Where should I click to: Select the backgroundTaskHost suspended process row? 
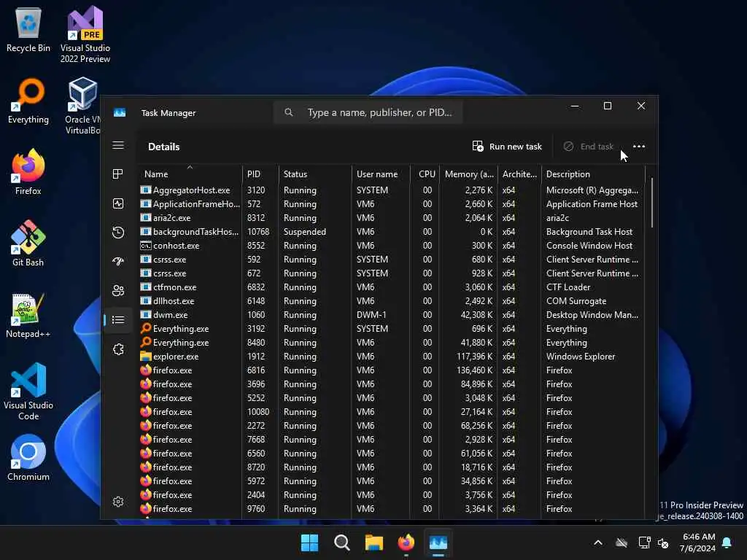(392, 231)
